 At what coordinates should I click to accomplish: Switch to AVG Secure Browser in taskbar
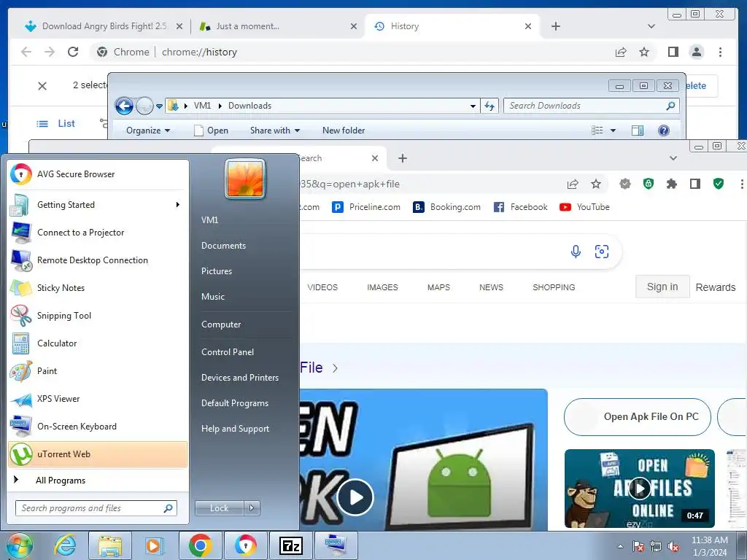tap(245, 545)
